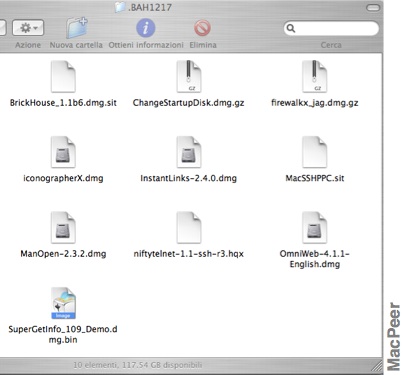This screenshot has width=404, height=375.
Task: Click the niftytelnet-1.1-ssh-r3.hqx file name
Action: point(188,254)
